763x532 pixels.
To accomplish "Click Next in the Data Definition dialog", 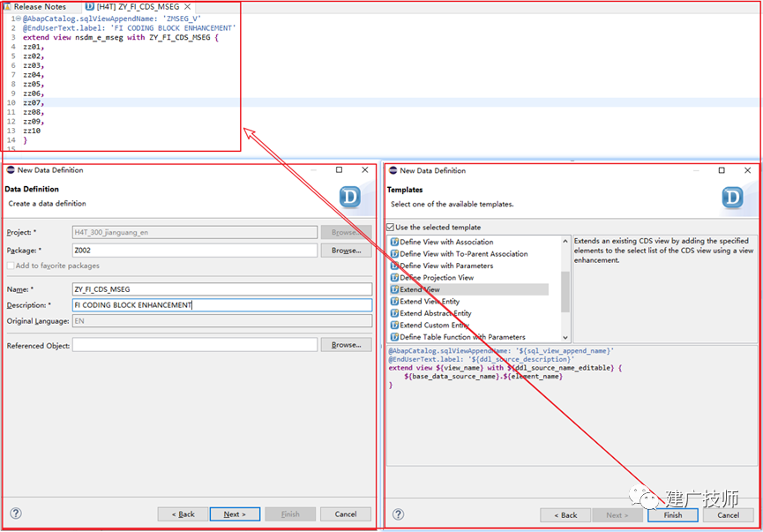I will (235, 514).
